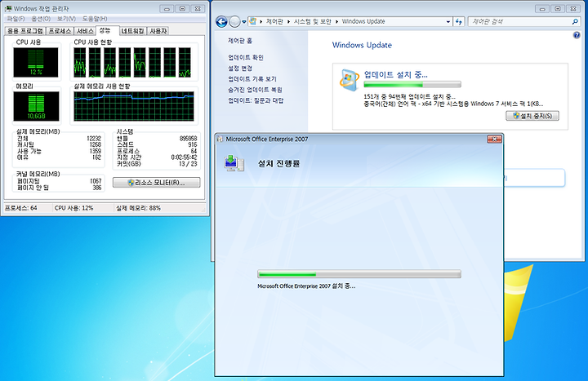The image size is (588, 381).
Task: Open 업데이트: 질문과 대답 link
Action: click(x=256, y=100)
